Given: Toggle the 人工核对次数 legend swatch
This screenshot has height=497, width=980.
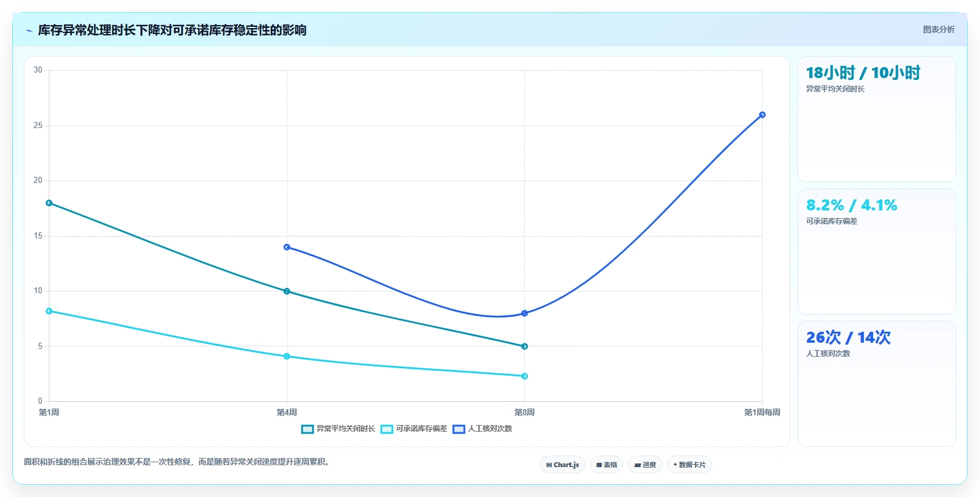Looking at the screenshot, I should click(459, 429).
